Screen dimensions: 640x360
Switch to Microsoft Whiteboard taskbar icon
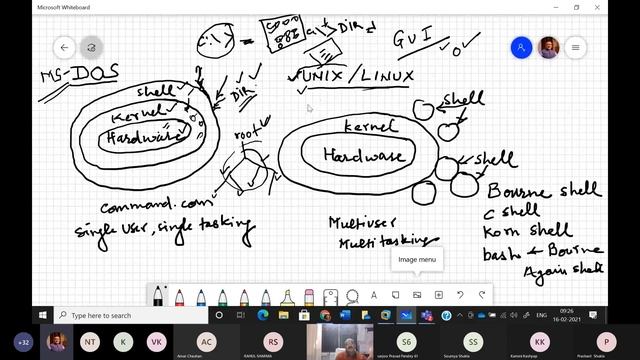pyautogui.click(x=406, y=315)
